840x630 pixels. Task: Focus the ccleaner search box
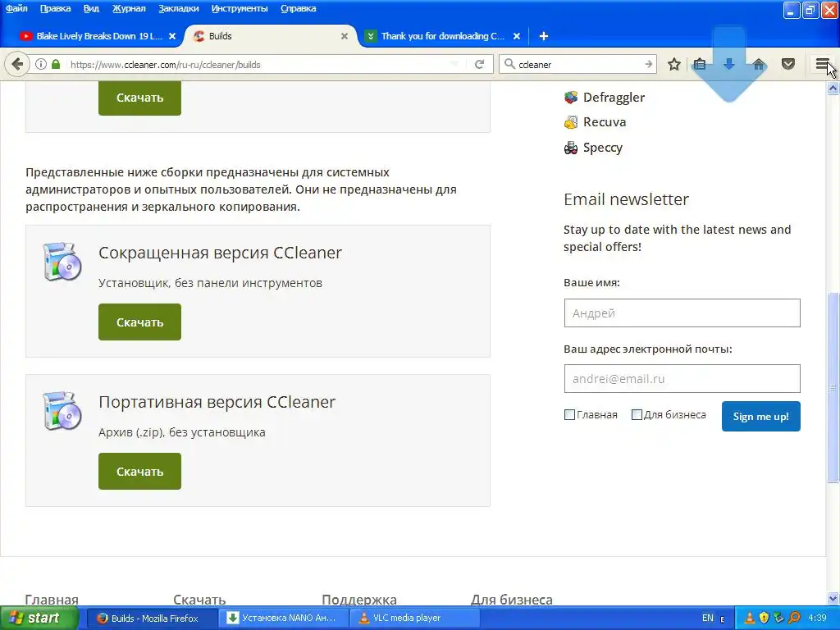click(578, 64)
